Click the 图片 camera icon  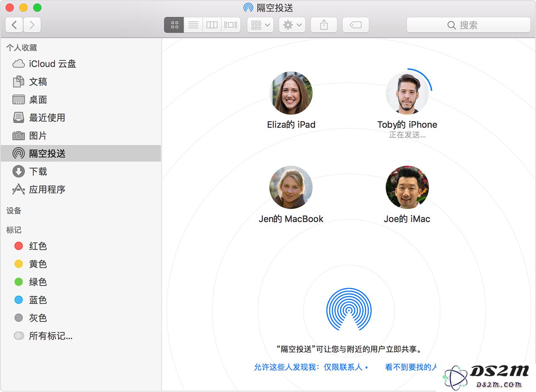coord(18,136)
